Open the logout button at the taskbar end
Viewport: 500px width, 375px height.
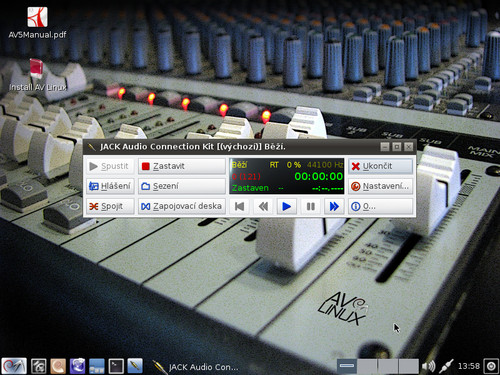[491, 366]
